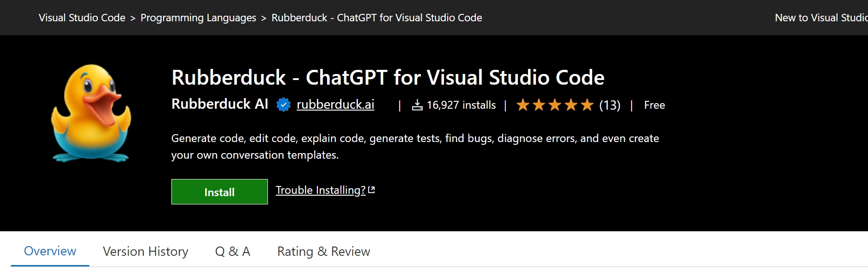Switch to the Version History tab

[x=146, y=251]
